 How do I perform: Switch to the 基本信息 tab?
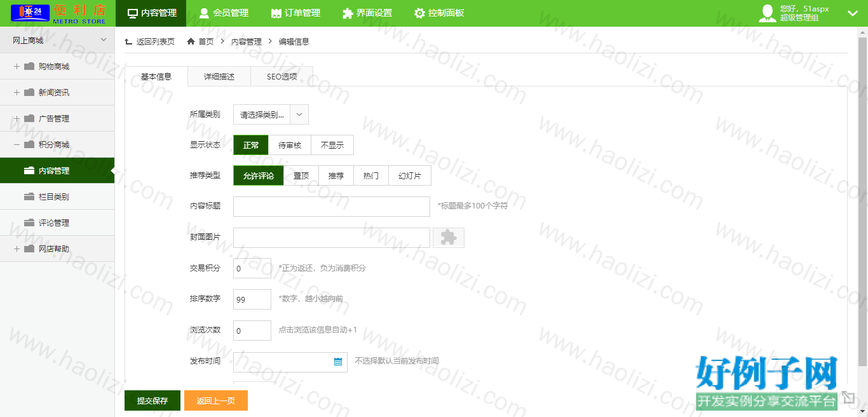pyautogui.click(x=156, y=76)
